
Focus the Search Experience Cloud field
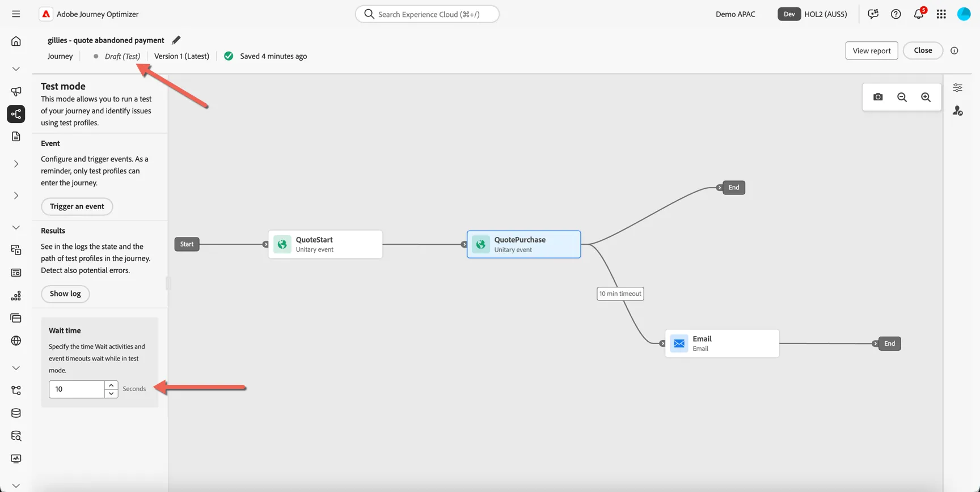coord(427,14)
